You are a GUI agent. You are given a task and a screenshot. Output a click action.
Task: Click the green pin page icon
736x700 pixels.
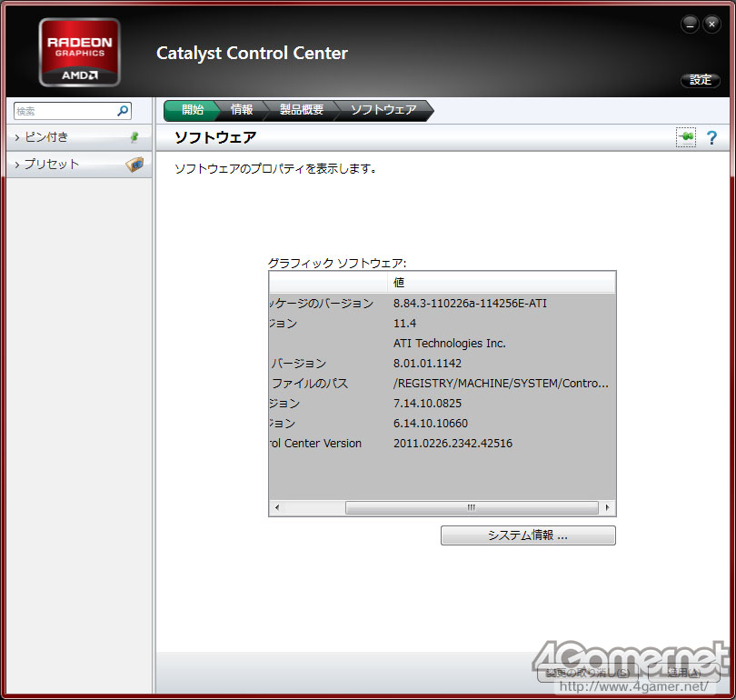point(686,137)
